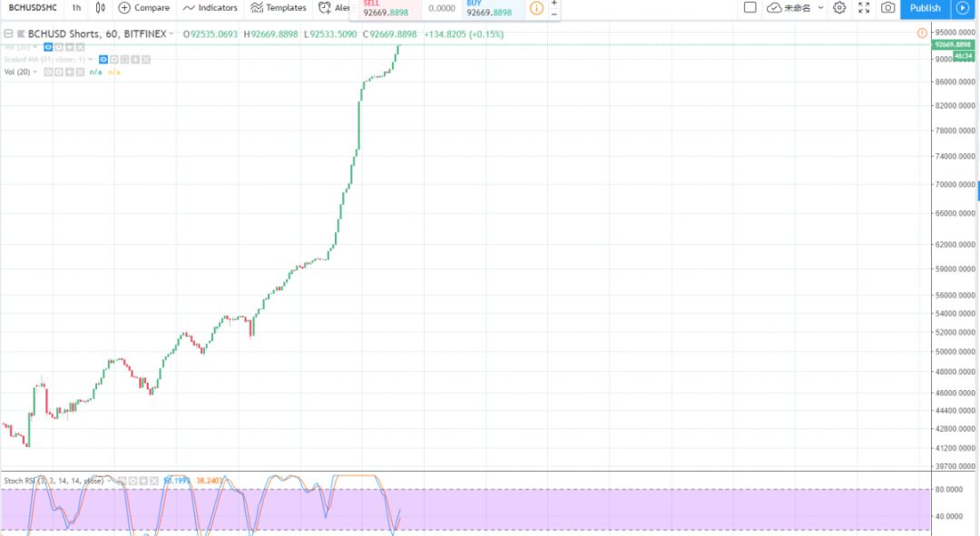This screenshot has height=536, width=980.
Task: Click the Alert clock icon
Action: click(x=325, y=8)
